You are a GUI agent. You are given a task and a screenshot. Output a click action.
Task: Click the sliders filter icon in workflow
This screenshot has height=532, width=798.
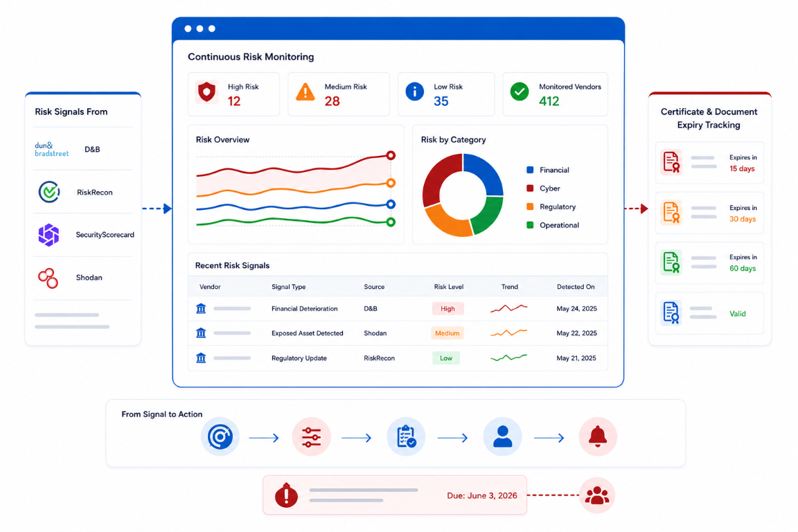311,437
